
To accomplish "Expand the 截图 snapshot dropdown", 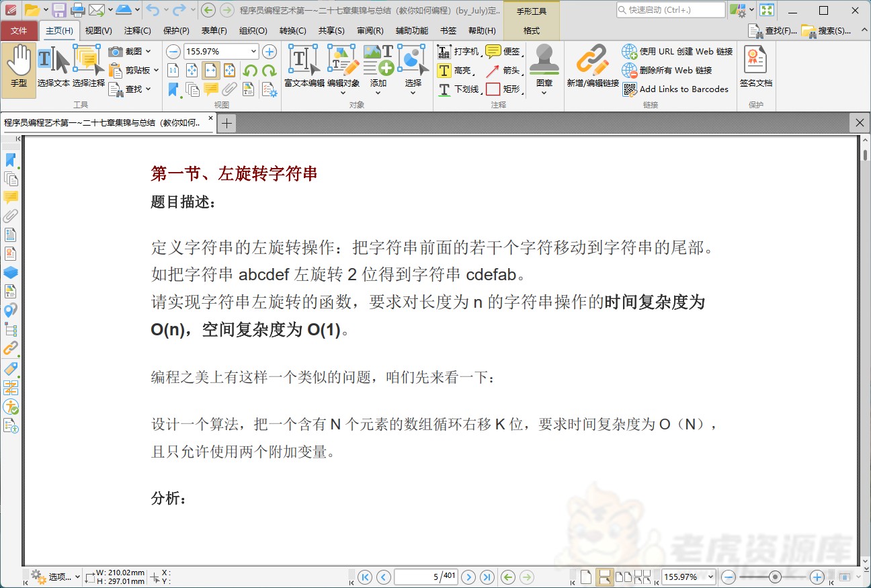I will pyautogui.click(x=148, y=52).
